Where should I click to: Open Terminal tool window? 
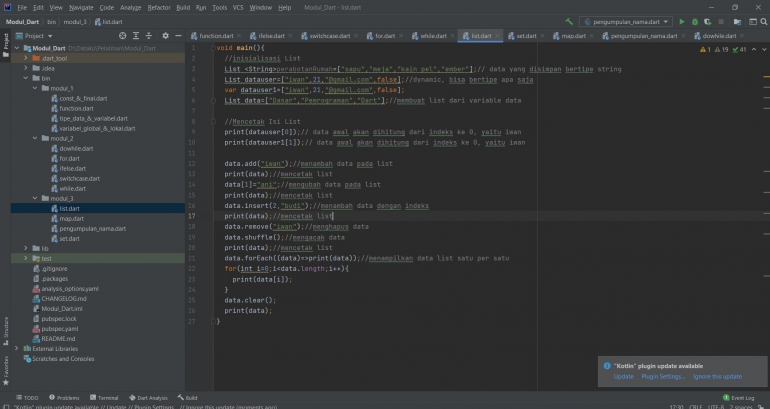pos(104,398)
